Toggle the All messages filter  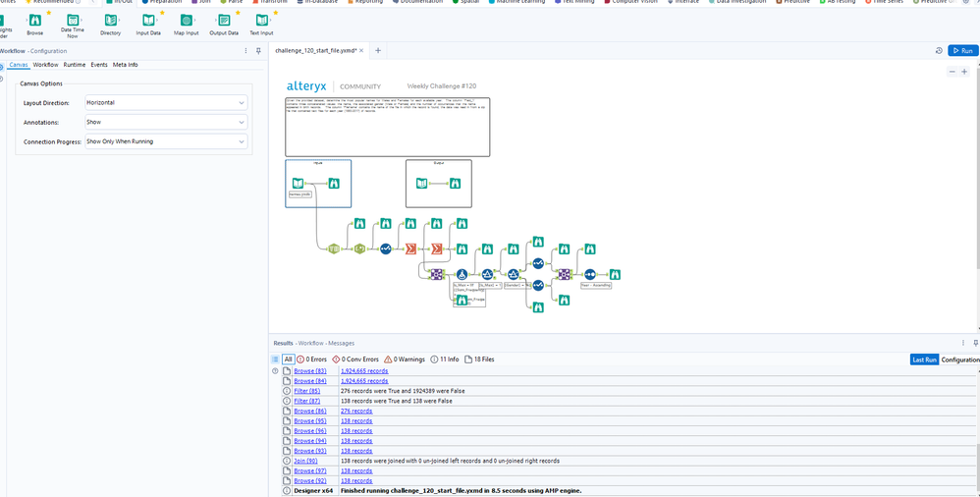pyautogui.click(x=288, y=359)
